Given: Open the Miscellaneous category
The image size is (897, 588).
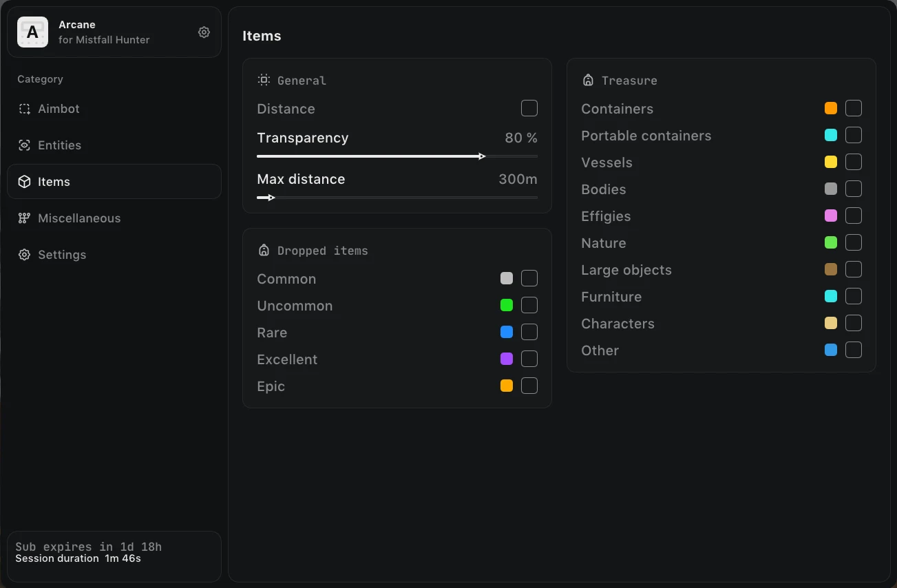Looking at the screenshot, I should tap(114, 218).
